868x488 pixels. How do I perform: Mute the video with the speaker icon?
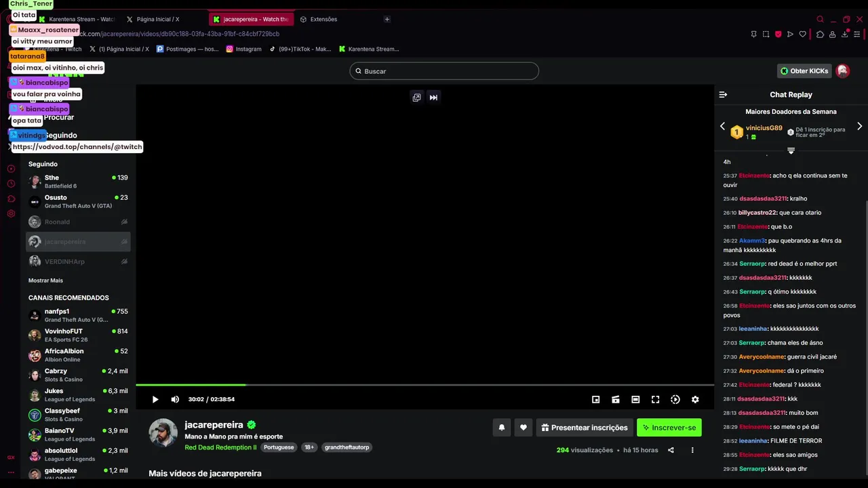pos(175,400)
